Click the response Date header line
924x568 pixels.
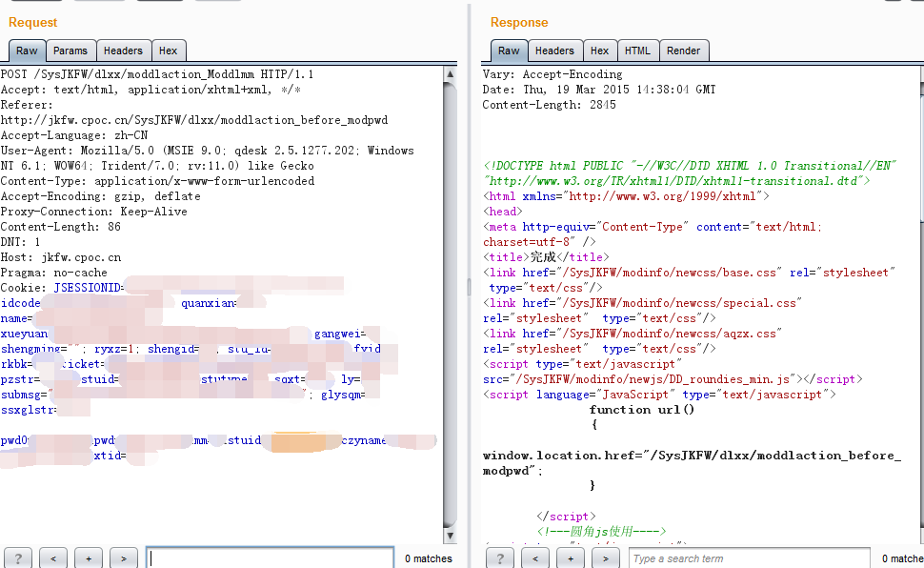tap(599, 90)
